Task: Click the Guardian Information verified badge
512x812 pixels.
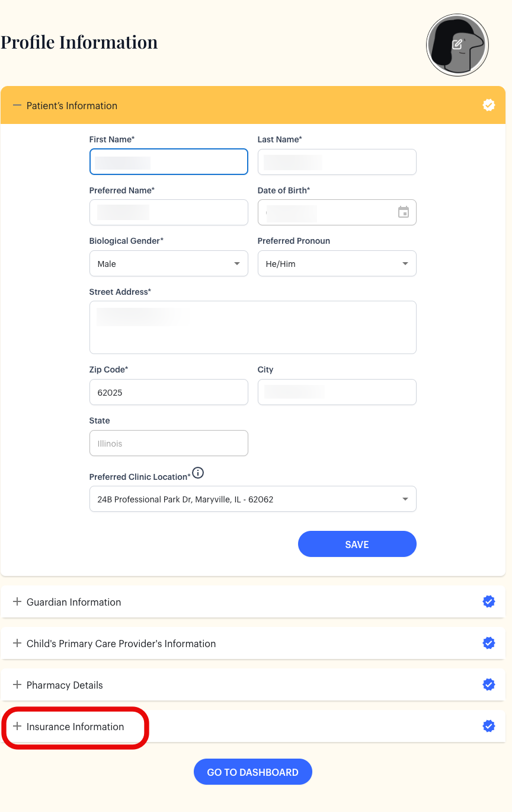Action: (x=489, y=601)
